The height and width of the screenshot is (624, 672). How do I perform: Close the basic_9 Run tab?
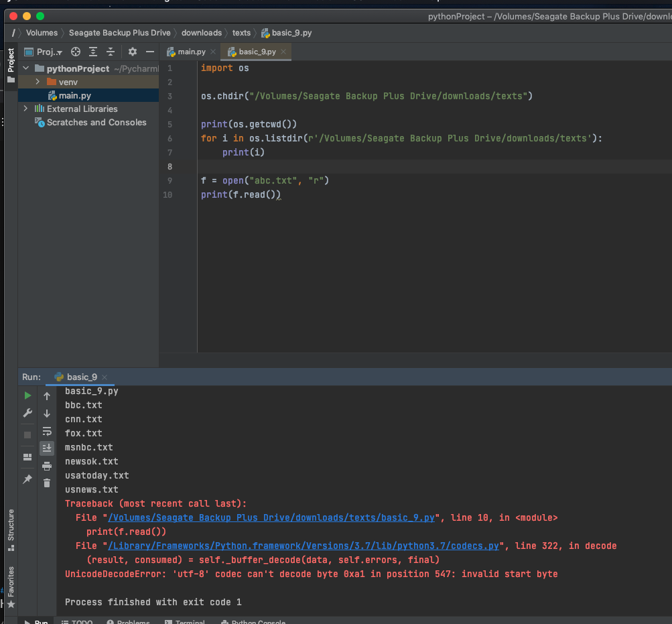click(105, 377)
